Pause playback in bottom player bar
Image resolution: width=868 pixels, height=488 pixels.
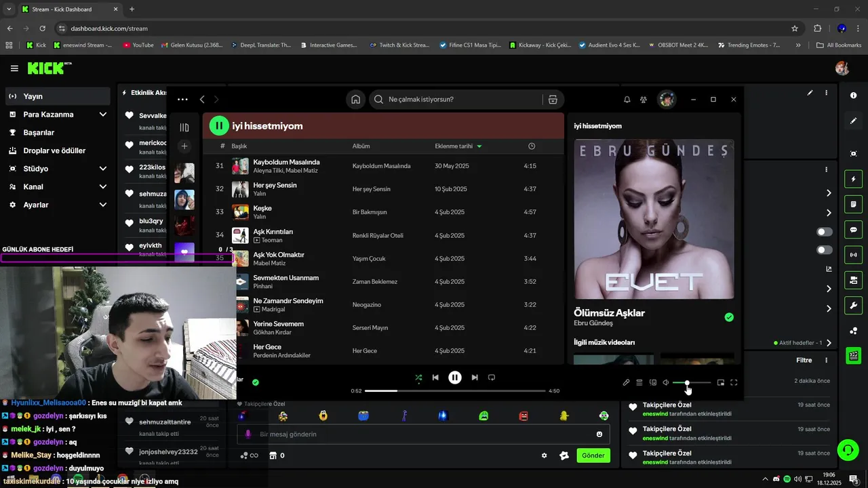pyautogui.click(x=455, y=378)
